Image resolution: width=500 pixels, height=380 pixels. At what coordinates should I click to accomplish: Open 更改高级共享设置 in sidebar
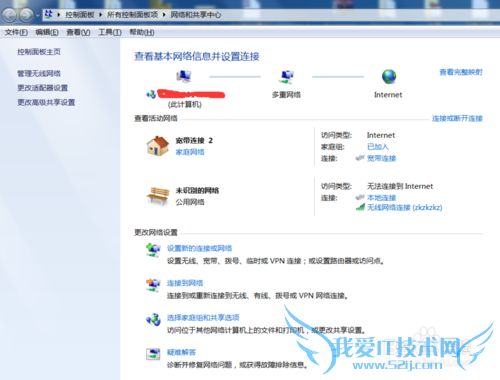(46, 102)
